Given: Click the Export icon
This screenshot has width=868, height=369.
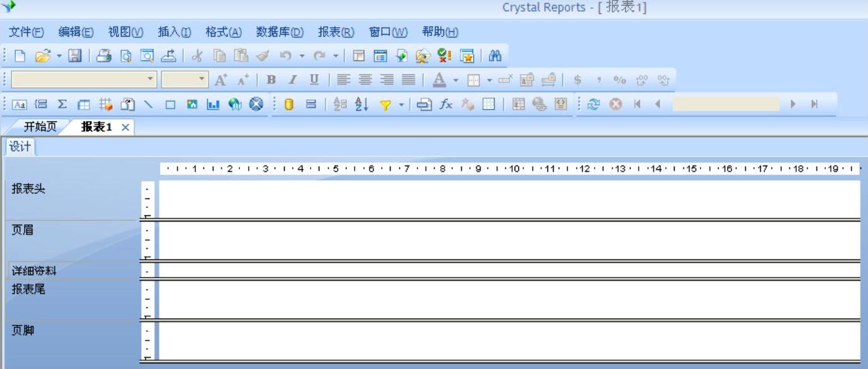Looking at the screenshot, I should click(168, 56).
